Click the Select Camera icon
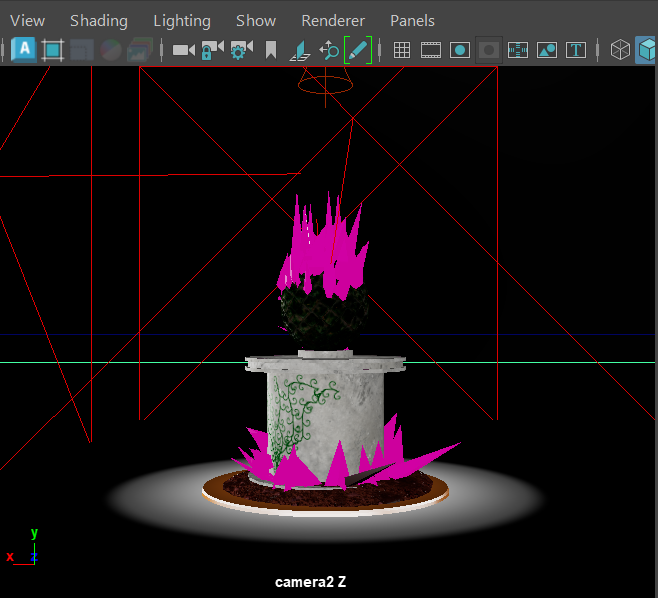658x598 pixels. coord(182,49)
